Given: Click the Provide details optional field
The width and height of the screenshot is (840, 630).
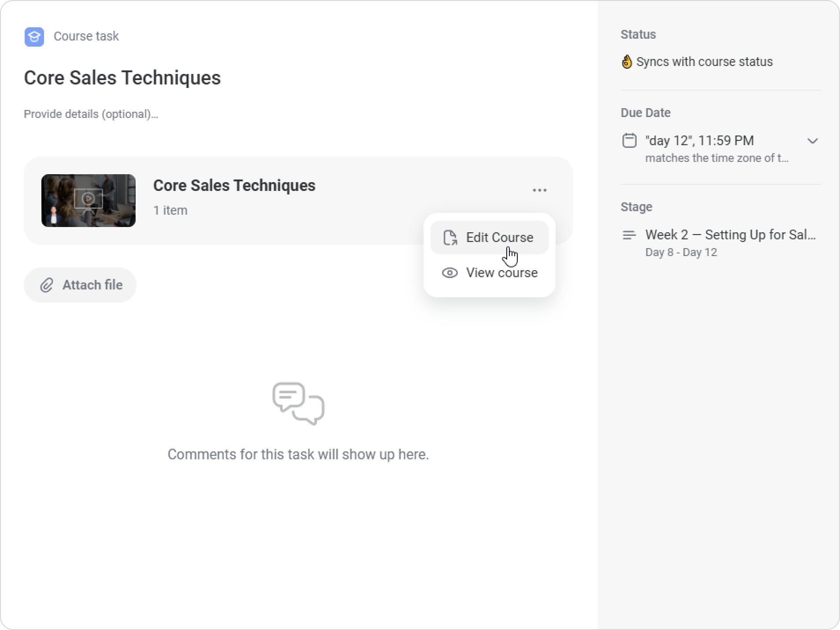Looking at the screenshot, I should pos(91,114).
